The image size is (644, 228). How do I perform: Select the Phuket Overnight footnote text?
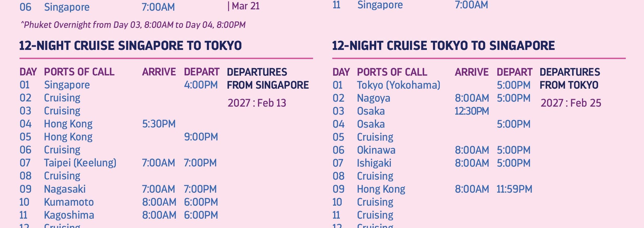pyautogui.click(x=133, y=25)
